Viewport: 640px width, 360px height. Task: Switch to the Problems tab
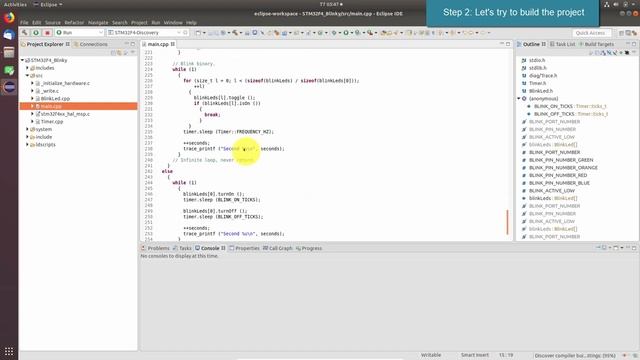155,248
